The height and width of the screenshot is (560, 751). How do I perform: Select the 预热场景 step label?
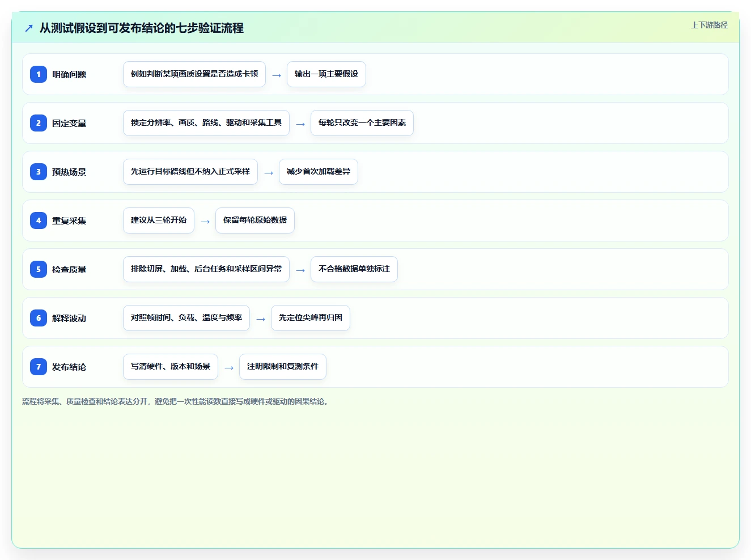tap(69, 172)
